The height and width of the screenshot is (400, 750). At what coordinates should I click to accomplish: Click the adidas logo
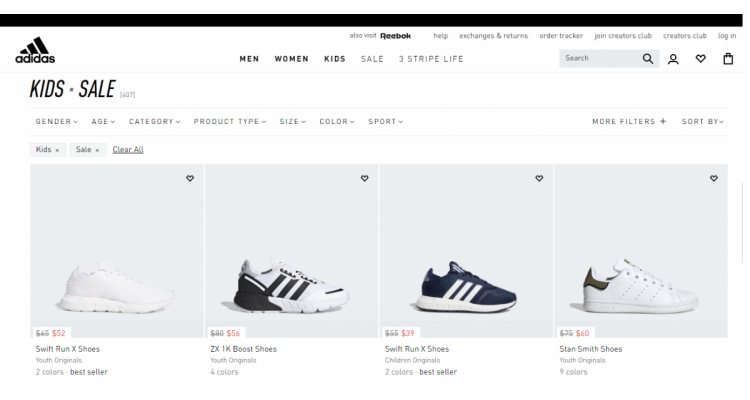(35, 50)
